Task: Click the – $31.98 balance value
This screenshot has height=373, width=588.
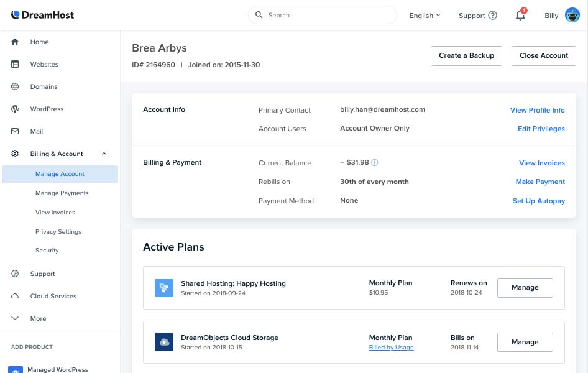Action: point(354,162)
